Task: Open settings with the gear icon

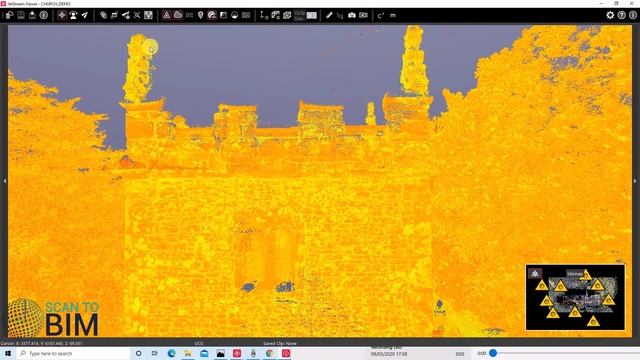Action: 610,16
